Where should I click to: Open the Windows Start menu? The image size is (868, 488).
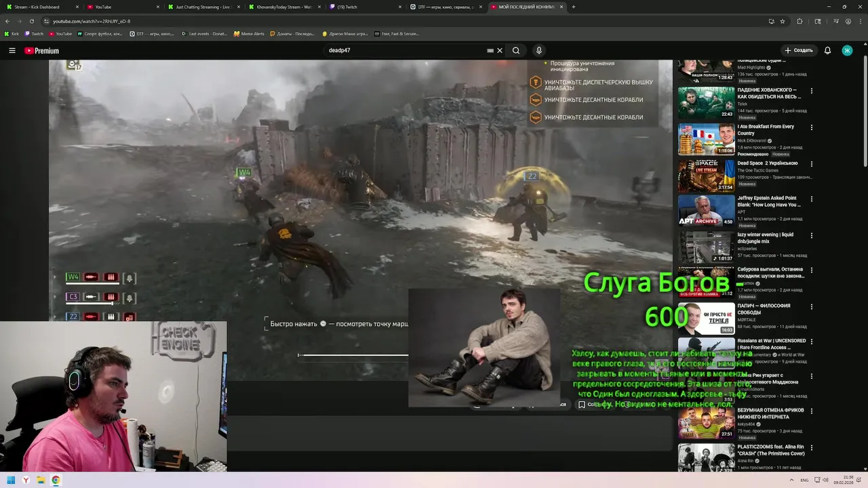click(11, 480)
